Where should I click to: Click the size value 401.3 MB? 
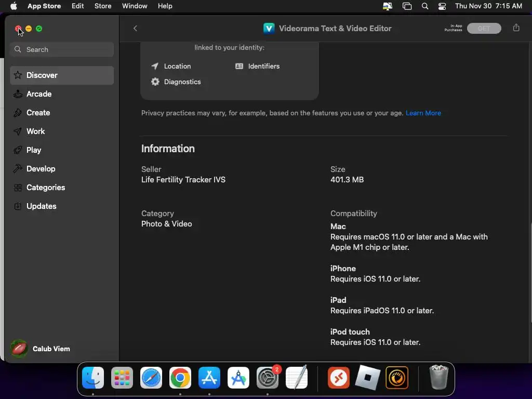347,179
